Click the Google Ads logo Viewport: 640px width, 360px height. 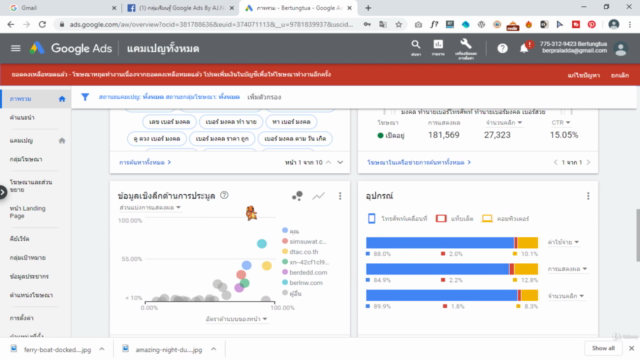tap(70, 49)
